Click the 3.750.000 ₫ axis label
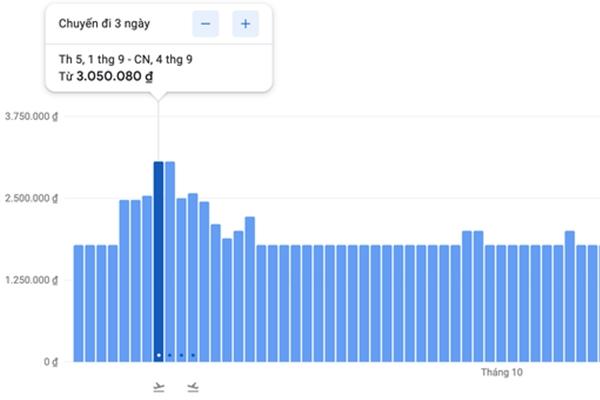This screenshot has width=600, height=400. pyautogui.click(x=31, y=117)
